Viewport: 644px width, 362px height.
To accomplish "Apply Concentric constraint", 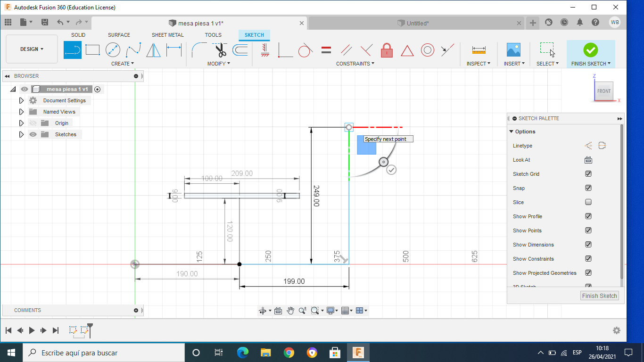I will [x=427, y=49].
